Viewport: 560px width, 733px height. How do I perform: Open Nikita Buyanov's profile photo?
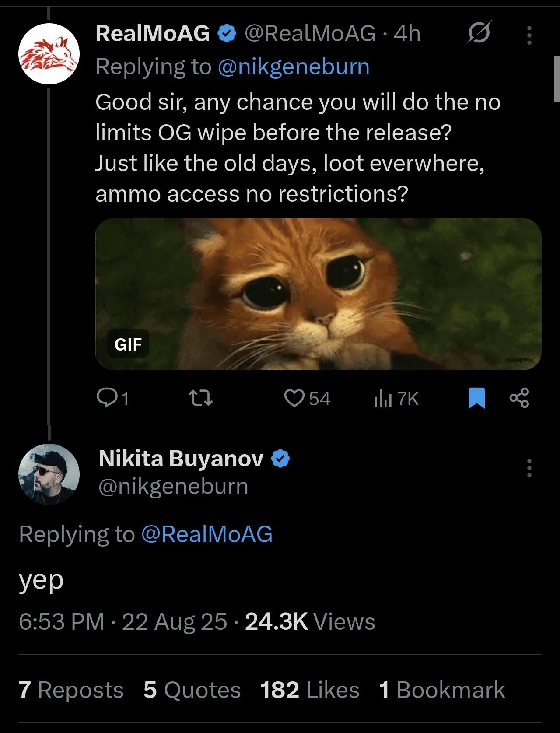click(49, 474)
